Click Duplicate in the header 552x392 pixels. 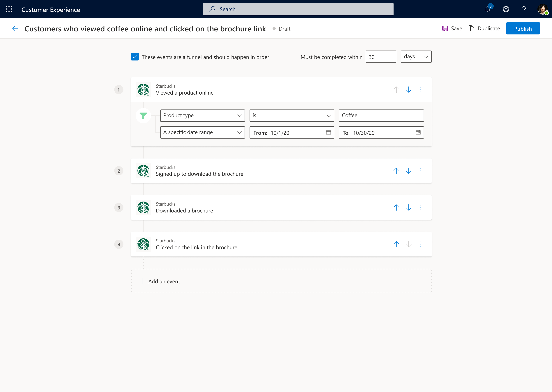pos(484,29)
